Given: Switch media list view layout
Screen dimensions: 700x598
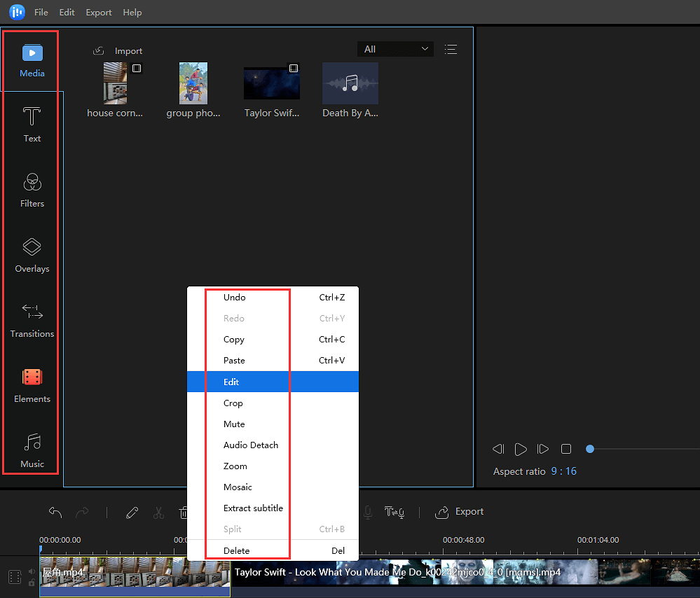Looking at the screenshot, I should coord(451,49).
